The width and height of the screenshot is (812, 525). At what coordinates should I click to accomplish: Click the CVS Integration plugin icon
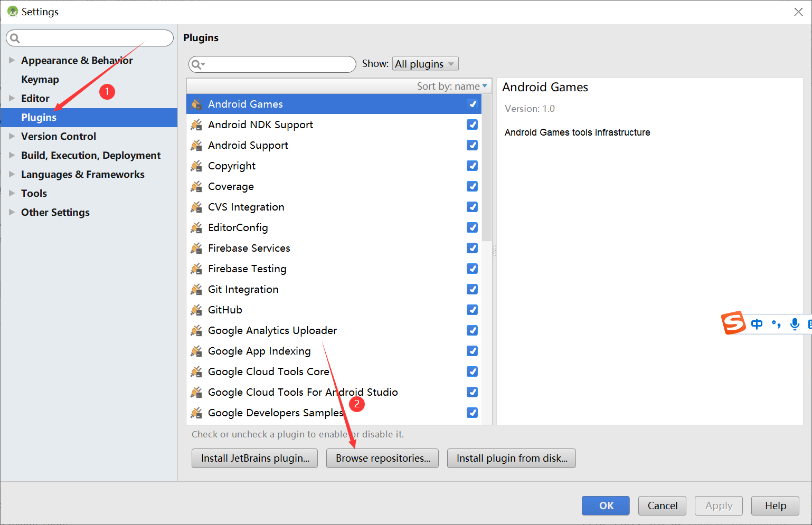(196, 207)
